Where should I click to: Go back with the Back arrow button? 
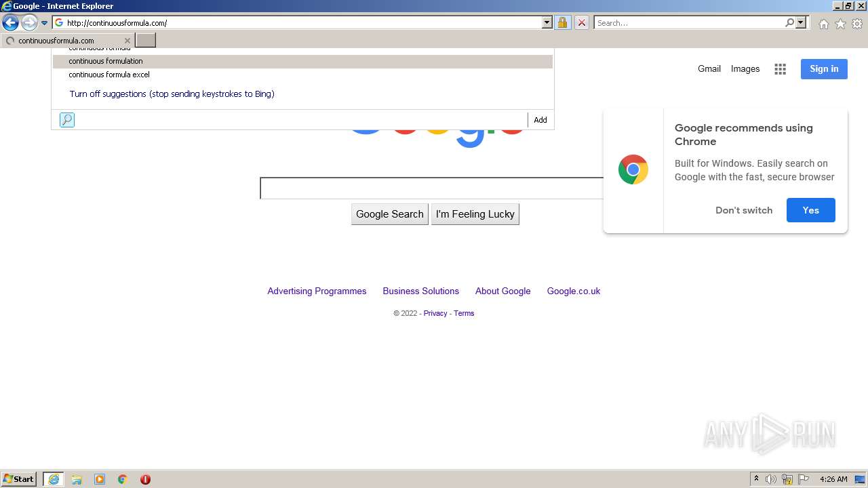click(x=10, y=23)
